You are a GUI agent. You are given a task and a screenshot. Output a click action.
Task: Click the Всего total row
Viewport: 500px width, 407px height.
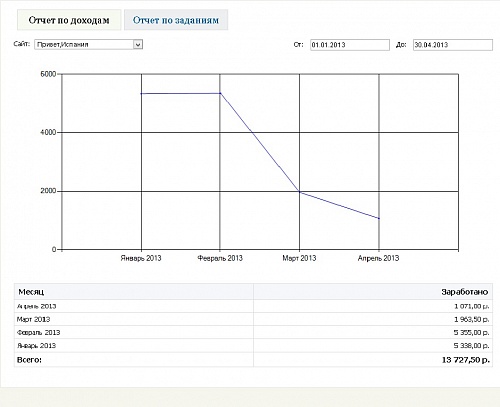[x=253, y=360]
